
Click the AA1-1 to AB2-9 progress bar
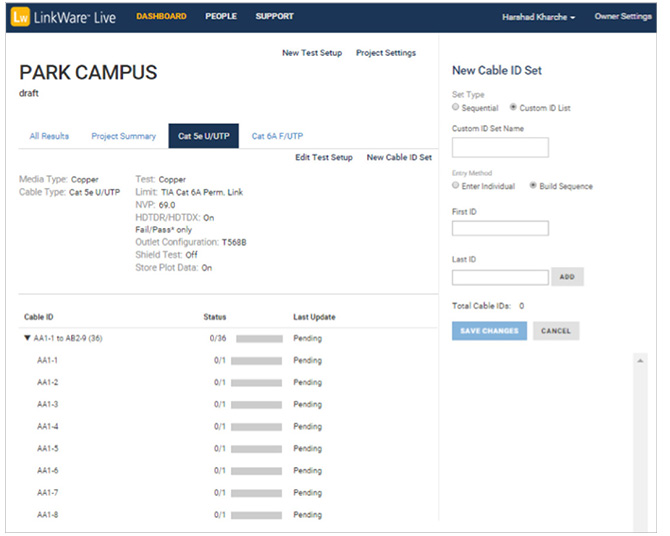pos(257,338)
